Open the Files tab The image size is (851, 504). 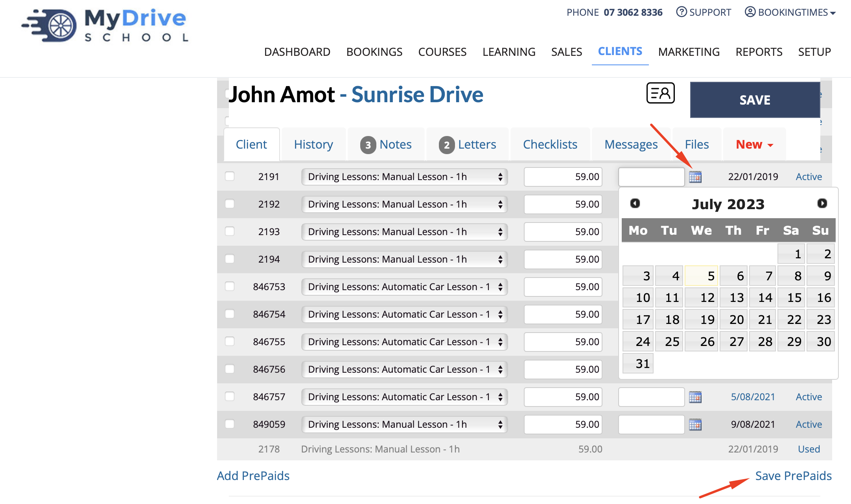click(x=697, y=145)
